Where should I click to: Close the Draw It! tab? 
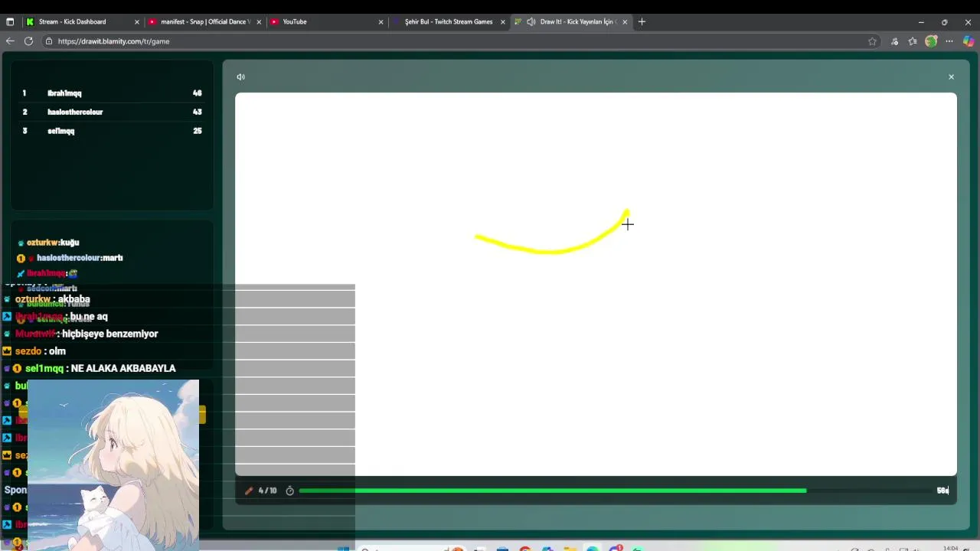[625, 22]
